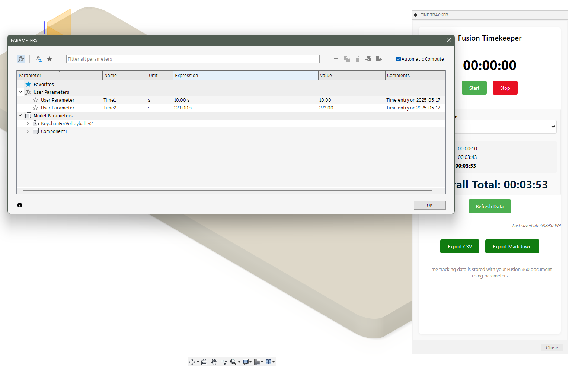Click the delete parameter trash icon
Viewport: 588px width, 369px height.
point(358,59)
